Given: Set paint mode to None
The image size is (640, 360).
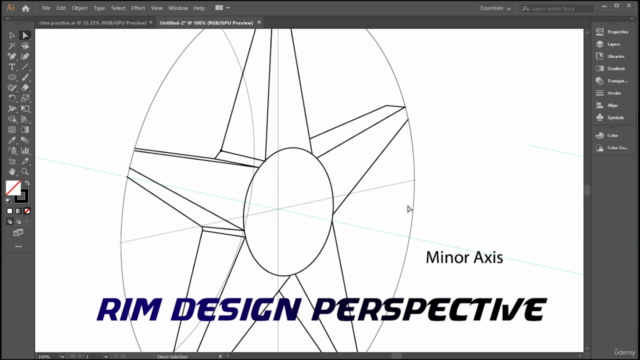Looking at the screenshot, I should [27, 211].
